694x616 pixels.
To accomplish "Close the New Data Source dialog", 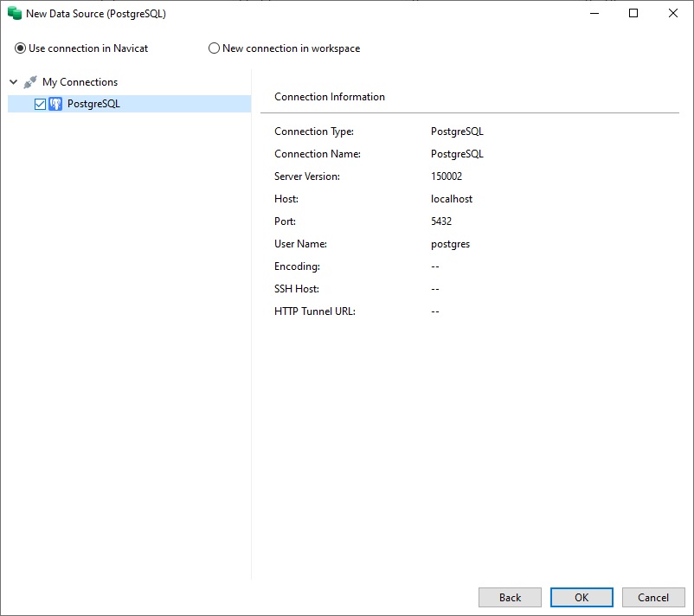I will (x=672, y=13).
